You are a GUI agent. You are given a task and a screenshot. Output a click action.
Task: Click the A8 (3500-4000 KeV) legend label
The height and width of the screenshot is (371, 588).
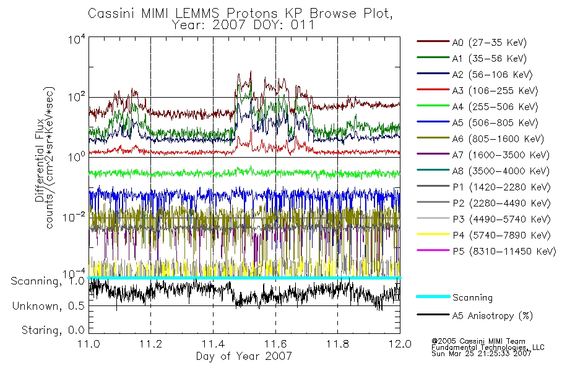(501, 172)
